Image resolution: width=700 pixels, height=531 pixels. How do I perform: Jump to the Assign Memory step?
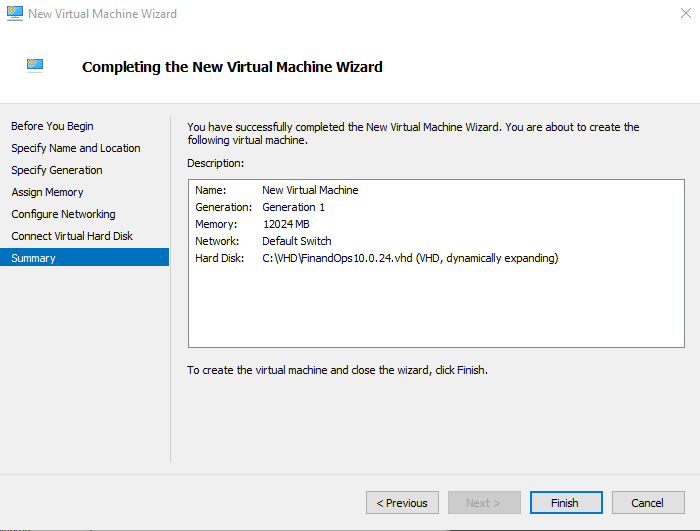(47, 192)
